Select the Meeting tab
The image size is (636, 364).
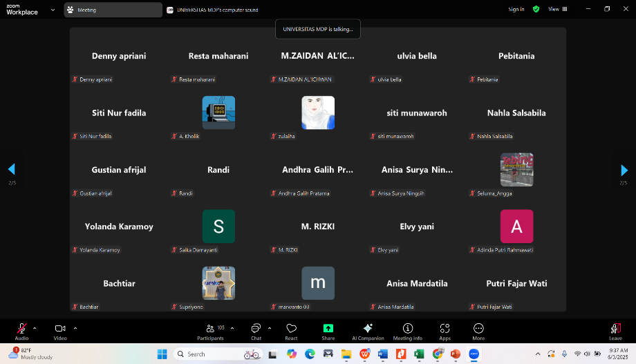[113, 10]
